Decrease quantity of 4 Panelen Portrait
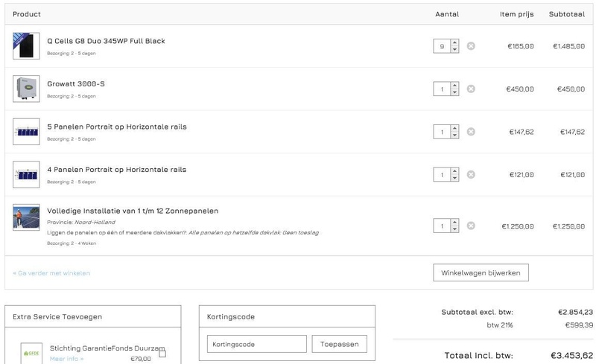This screenshot has width=596, height=364. pyautogui.click(x=454, y=178)
